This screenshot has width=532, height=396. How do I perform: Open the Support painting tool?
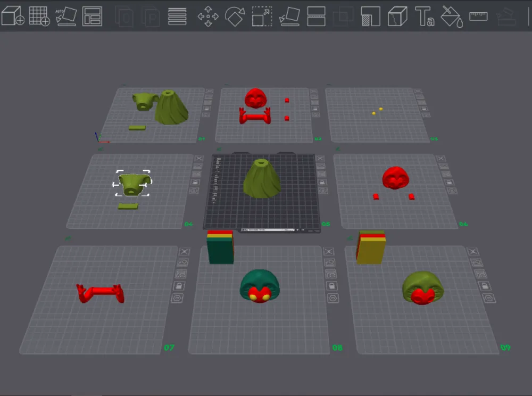(x=370, y=16)
